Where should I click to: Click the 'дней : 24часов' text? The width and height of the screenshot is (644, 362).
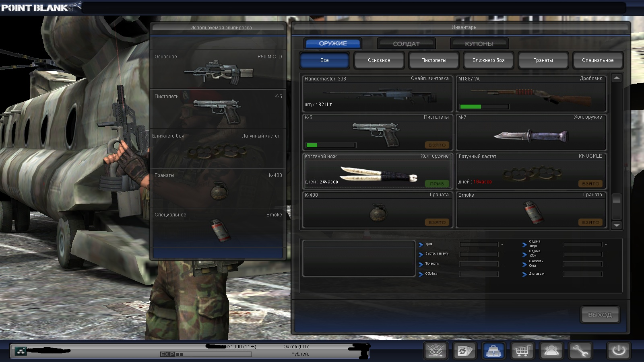[x=321, y=182]
